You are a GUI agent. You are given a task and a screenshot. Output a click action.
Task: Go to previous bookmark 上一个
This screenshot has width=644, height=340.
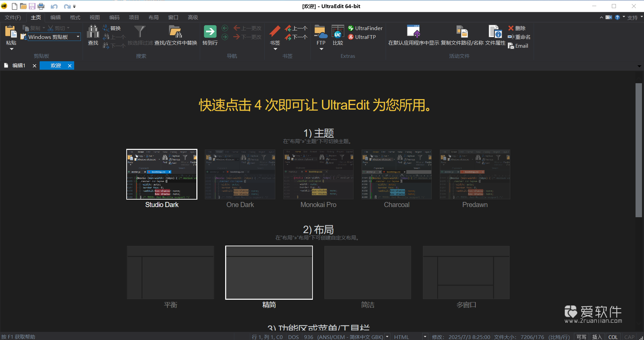[x=296, y=28]
